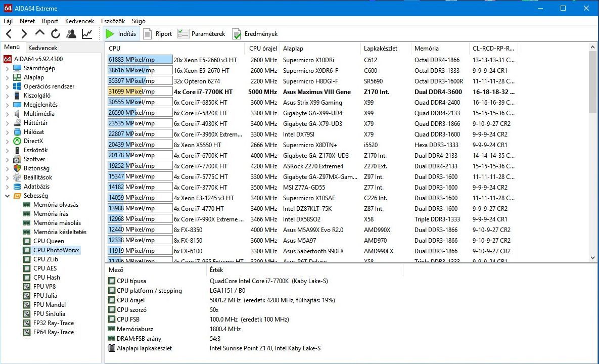Open the Memória késleltetés benchmark
This screenshot has width=599, height=364.
click(60, 232)
